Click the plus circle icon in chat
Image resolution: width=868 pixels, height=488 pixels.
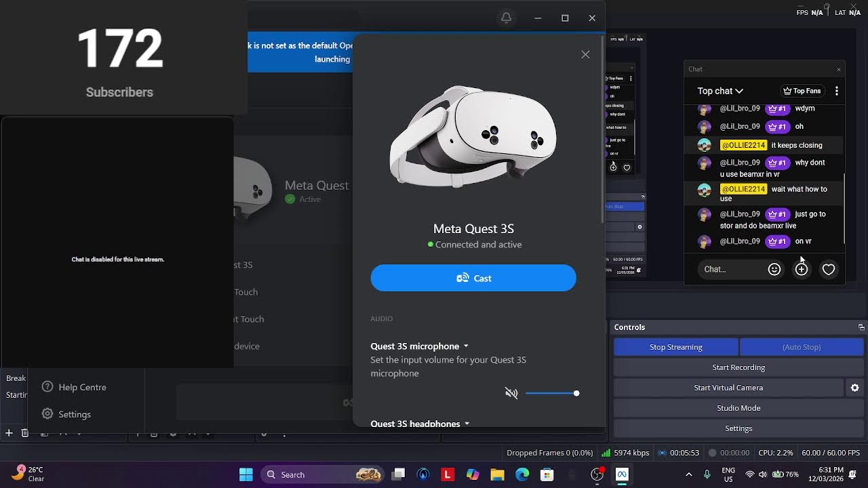(802, 269)
